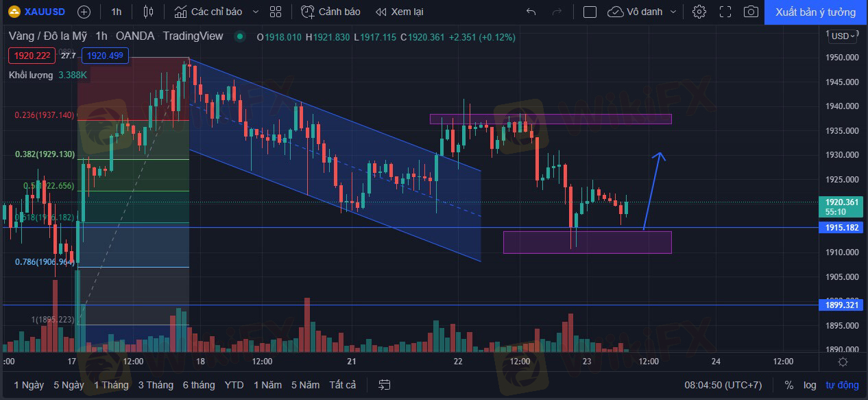The image size is (868, 400).
Task: Open the chart settings gear in toolbar
Action: [699, 12]
